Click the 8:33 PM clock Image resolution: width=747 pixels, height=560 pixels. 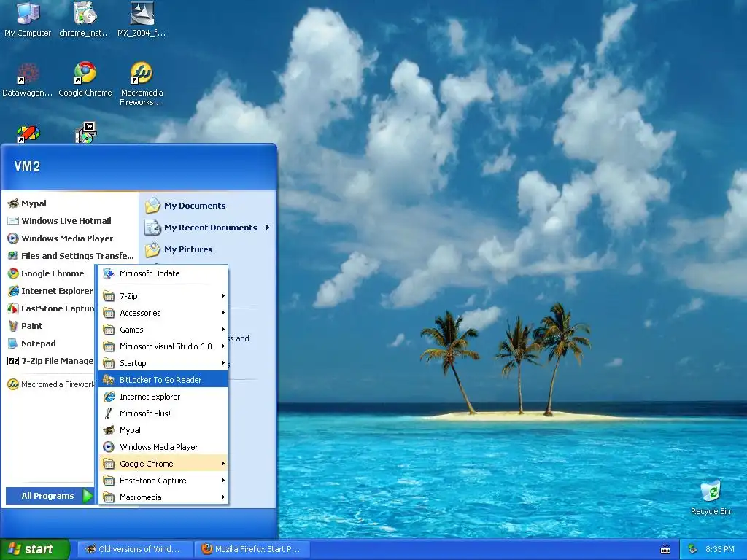pyautogui.click(x=719, y=549)
